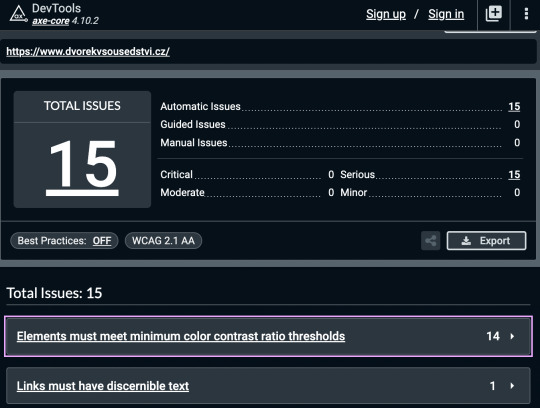Screen dimensions: 540x408
Task: Click the WCAG 2.1 AA badge
Action: coord(163,241)
